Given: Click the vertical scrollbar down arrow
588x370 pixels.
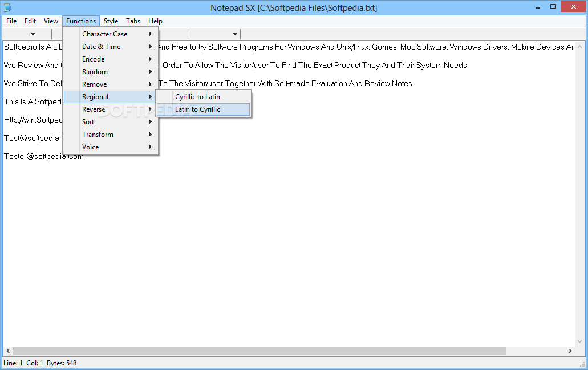Looking at the screenshot, I should [580, 341].
